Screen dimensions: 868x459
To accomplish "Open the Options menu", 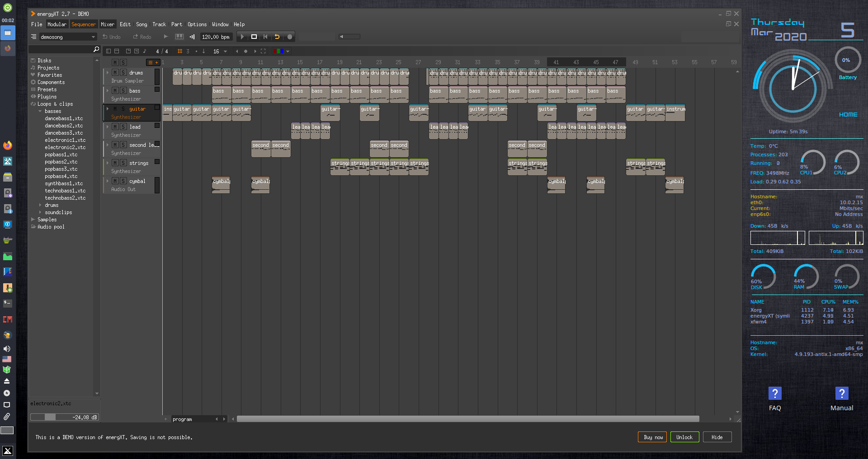I will (197, 24).
